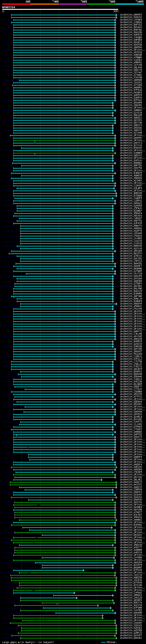Click the UniRef100_B7FMJ8 hit name
The image size is (146, 644).
(x=131, y=90)
